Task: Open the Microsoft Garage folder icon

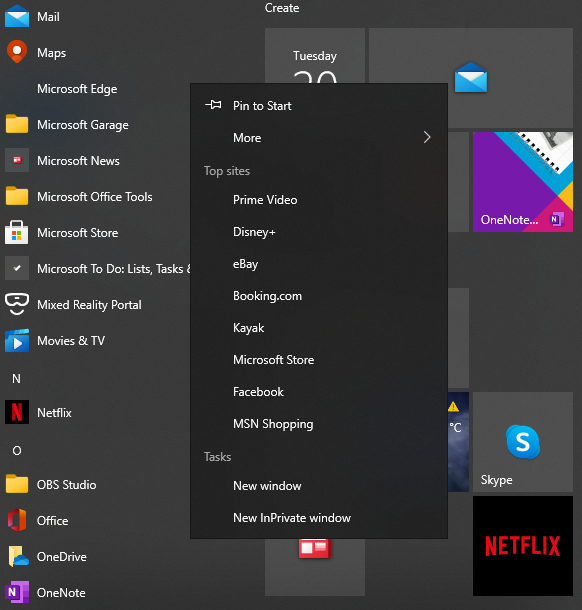Action: pos(17,124)
